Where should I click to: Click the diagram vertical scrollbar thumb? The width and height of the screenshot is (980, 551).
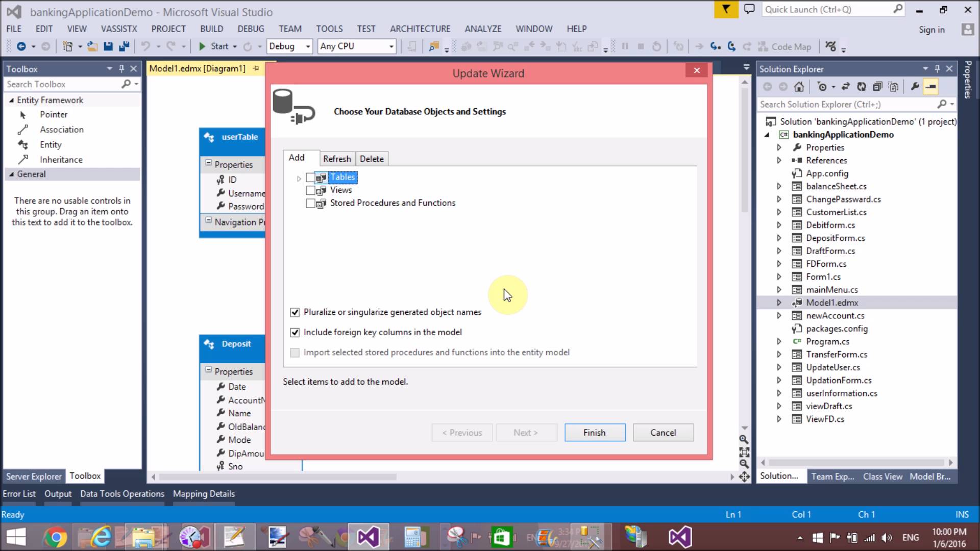pyautogui.click(x=745, y=149)
